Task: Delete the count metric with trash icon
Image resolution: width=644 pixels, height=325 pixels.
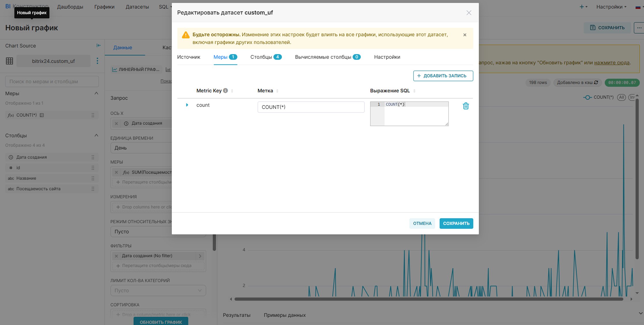Action: coord(465,106)
